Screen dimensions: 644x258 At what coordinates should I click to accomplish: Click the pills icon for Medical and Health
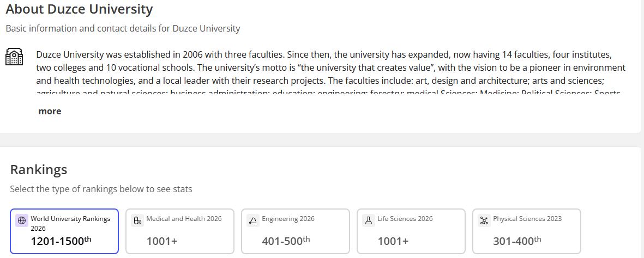pos(137,220)
